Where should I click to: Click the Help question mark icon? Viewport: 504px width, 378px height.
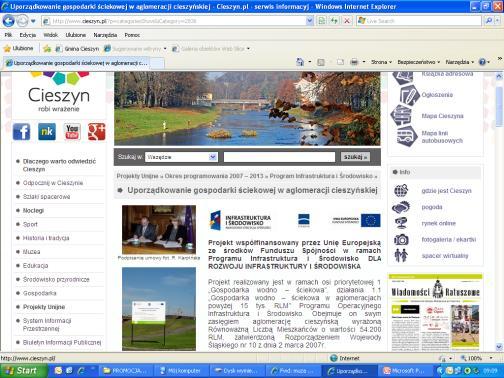click(x=482, y=62)
